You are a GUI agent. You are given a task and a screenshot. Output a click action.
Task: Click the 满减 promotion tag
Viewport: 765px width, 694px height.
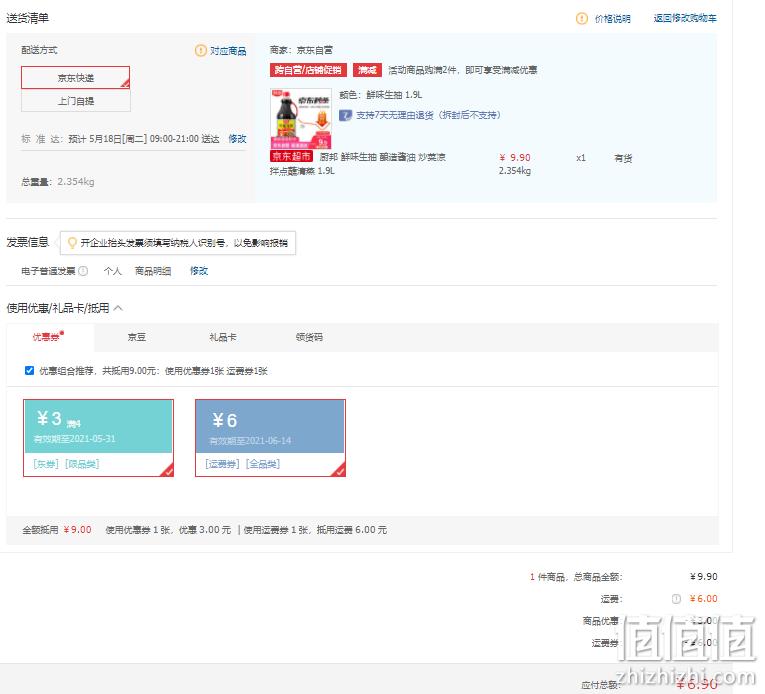(367, 70)
